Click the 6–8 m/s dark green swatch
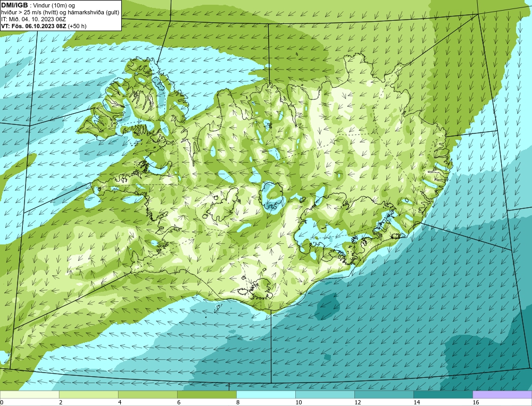 pos(206,394)
